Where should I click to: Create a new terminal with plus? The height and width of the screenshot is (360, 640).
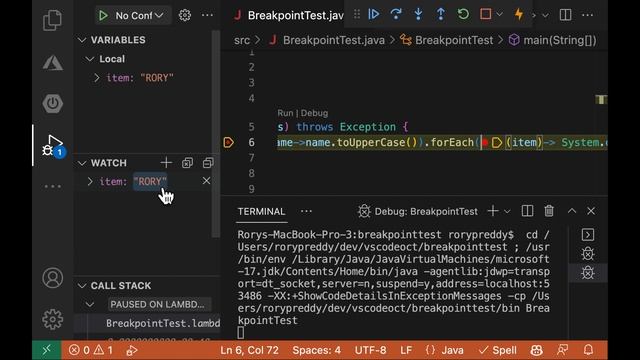(x=493, y=211)
